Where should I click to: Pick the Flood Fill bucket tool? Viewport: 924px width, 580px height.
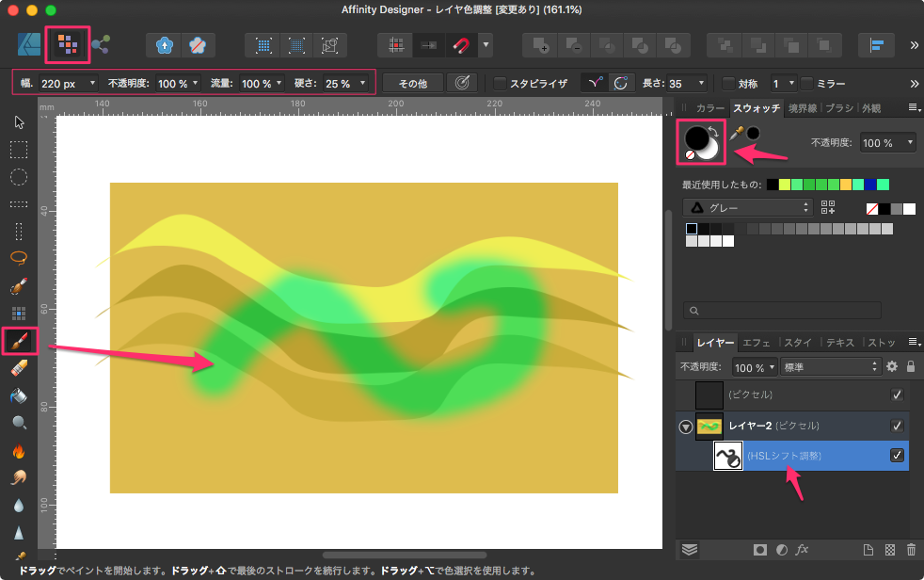pos(19,396)
